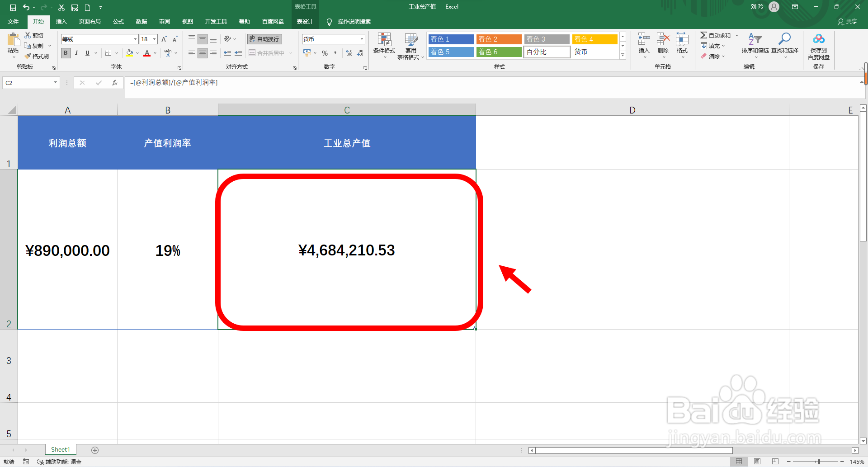Toggle center horizontal alignment
868x467 pixels.
pyautogui.click(x=203, y=53)
